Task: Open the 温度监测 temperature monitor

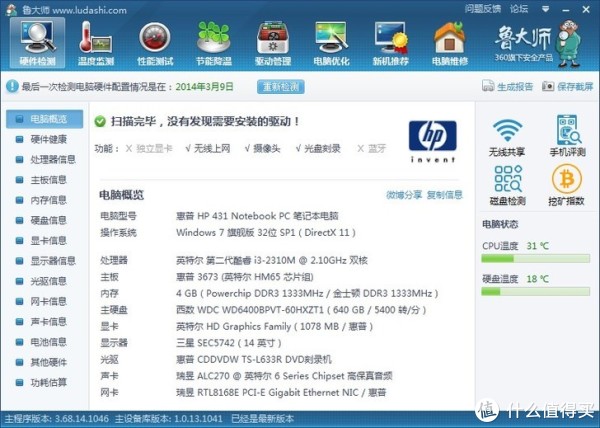Action: pyautogui.click(x=96, y=43)
